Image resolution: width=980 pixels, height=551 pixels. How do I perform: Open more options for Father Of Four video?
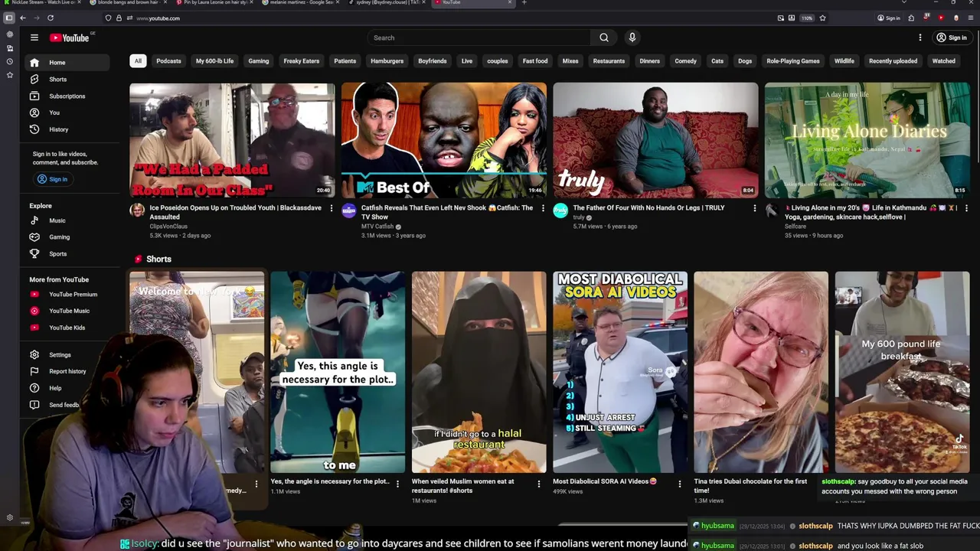[754, 208]
